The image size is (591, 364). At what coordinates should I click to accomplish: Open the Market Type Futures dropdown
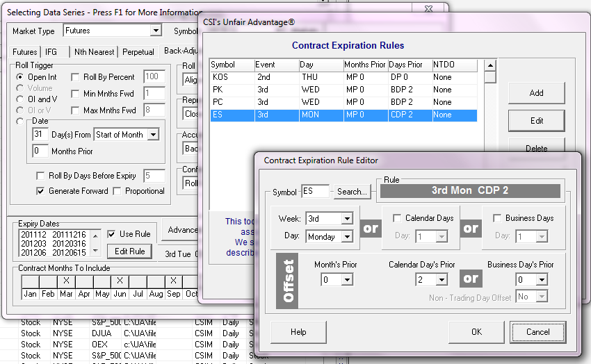[x=156, y=31]
